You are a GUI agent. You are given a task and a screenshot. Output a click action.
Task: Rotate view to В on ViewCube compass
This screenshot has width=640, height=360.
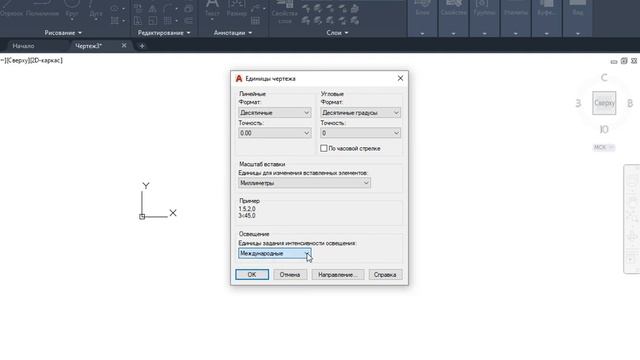[x=630, y=103]
